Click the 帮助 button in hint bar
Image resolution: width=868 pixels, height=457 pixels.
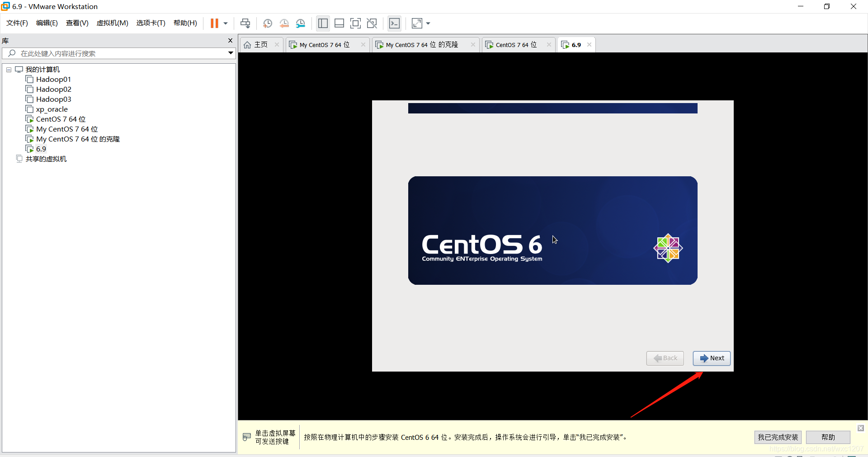coord(828,437)
